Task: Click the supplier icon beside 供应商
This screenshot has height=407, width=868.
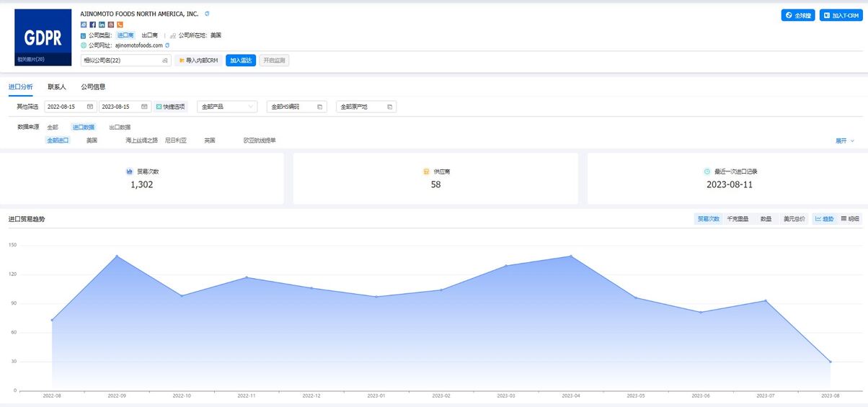Action: click(x=426, y=171)
